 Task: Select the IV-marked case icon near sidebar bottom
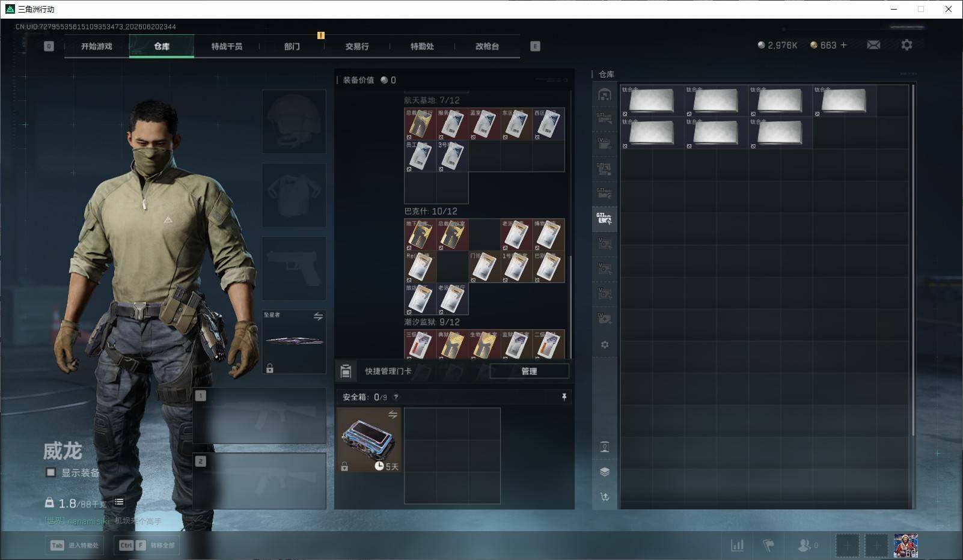coord(605,317)
